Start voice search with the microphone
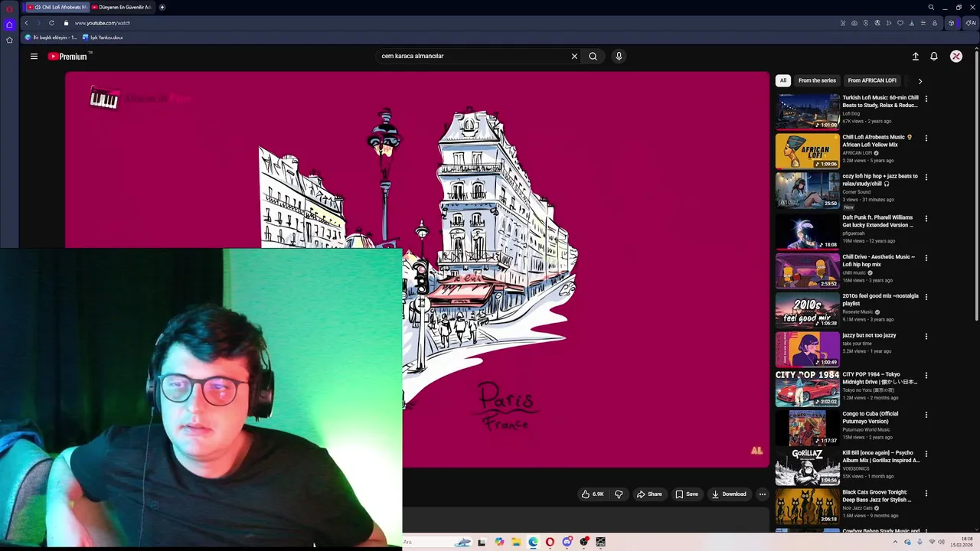The width and height of the screenshot is (980, 551). coord(619,56)
